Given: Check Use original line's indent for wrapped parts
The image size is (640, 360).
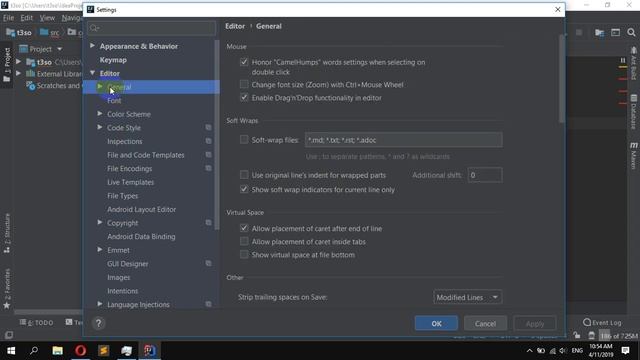Looking at the screenshot, I should (x=244, y=175).
